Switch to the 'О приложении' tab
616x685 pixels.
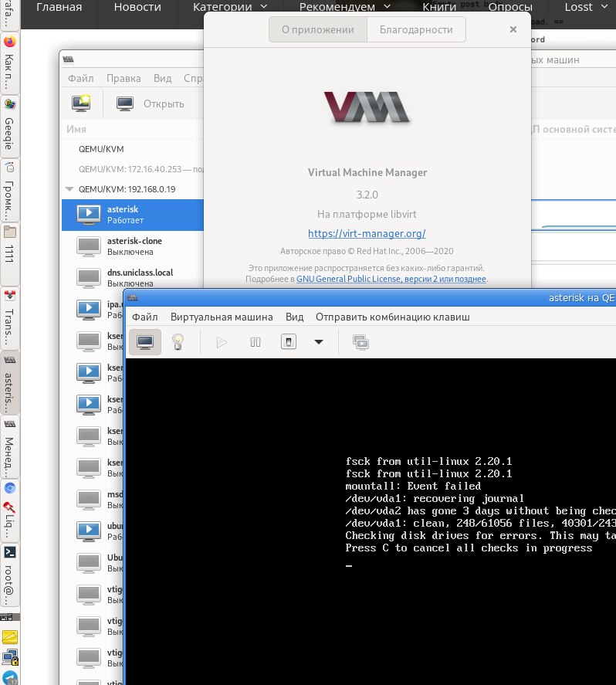click(x=318, y=29)
